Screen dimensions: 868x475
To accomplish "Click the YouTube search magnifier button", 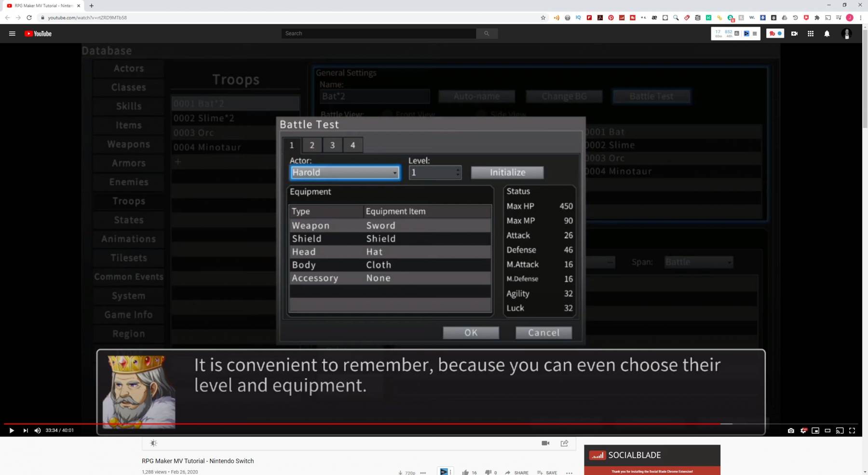I will [487, 33].
